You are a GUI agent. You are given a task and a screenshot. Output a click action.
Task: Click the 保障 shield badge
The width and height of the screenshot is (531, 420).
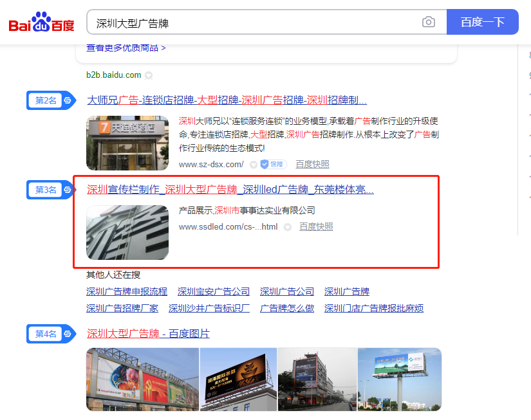(x=274, y=165)
